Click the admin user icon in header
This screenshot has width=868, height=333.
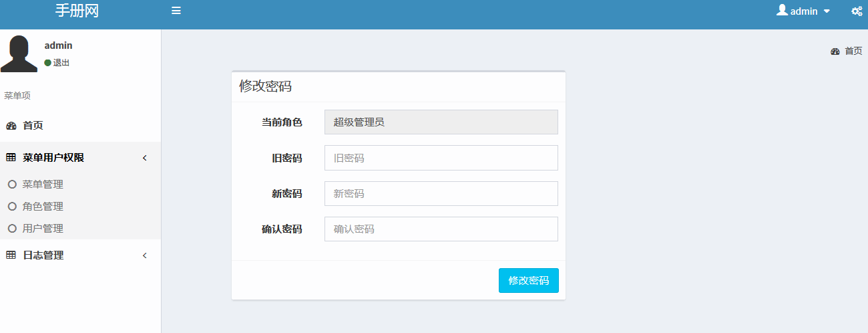[782, 10]
